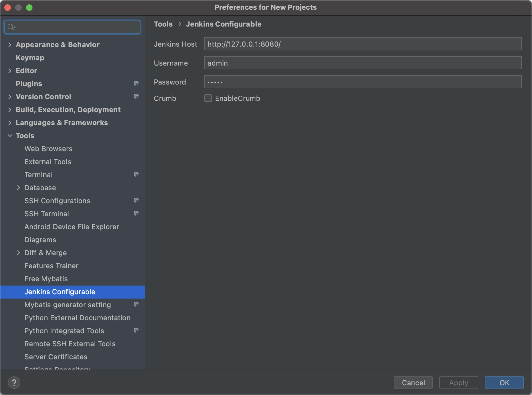Image resolution: width=532 pixels, height=395 pixels.
Task: Collapse the Tools section
Action: (10, 136)
